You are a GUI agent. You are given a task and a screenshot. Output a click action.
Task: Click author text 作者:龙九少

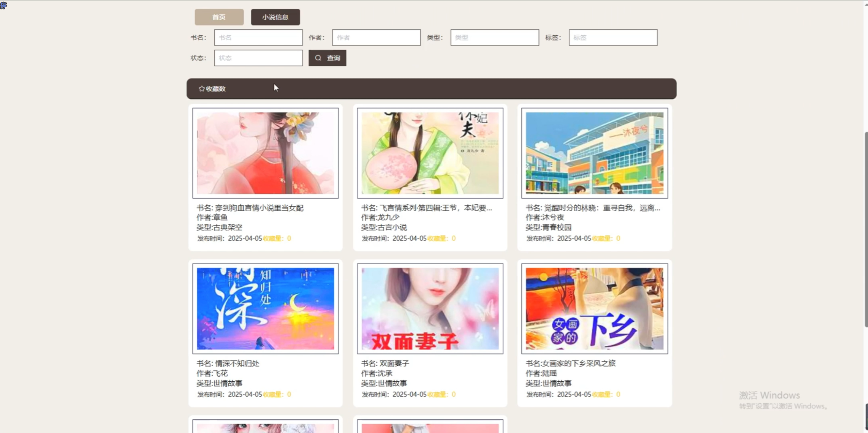380,218
